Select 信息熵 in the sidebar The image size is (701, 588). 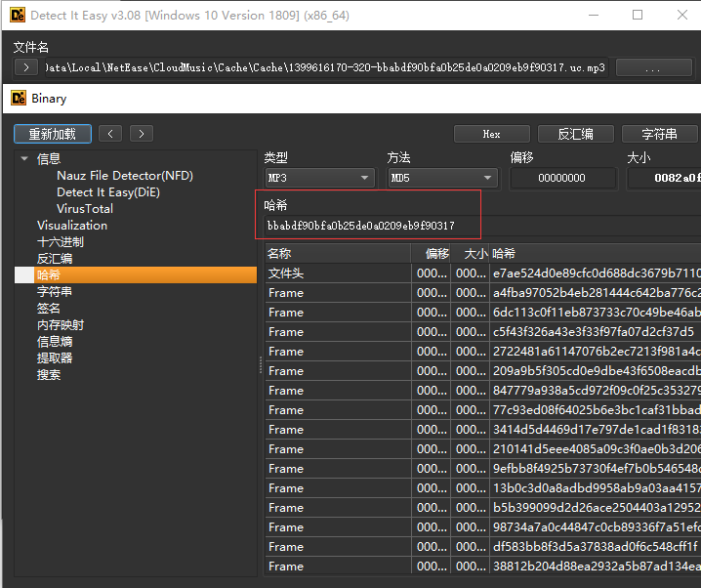tap(55, 342)
